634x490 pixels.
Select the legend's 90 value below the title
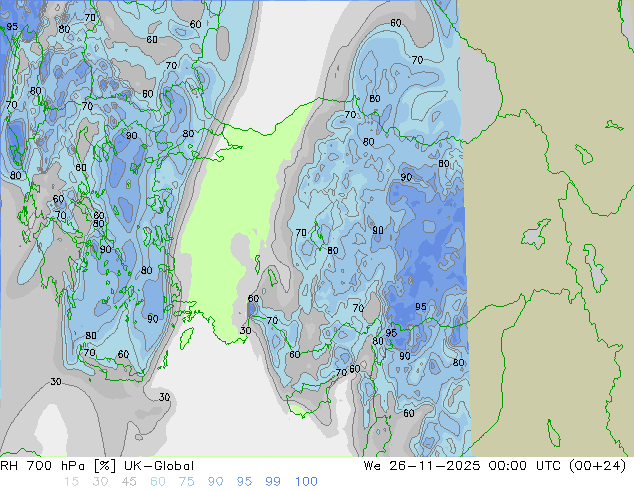click(215, 482)
